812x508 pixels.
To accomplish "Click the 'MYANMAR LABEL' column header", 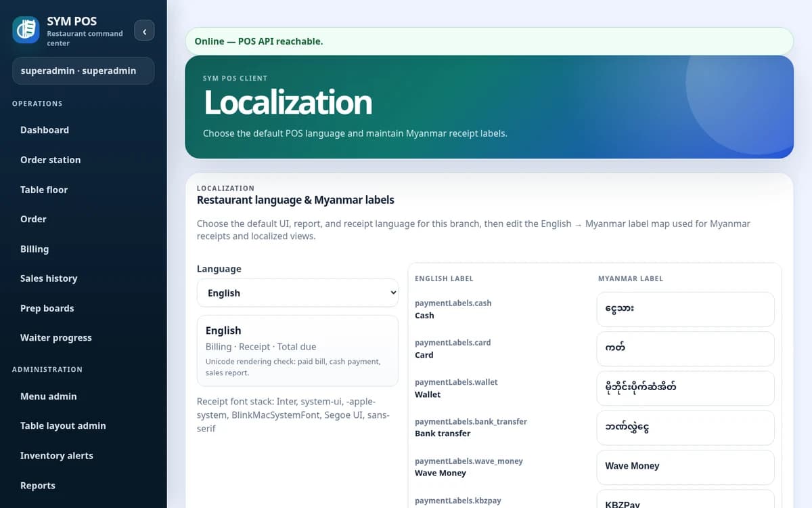I will [x=631, y=278].
